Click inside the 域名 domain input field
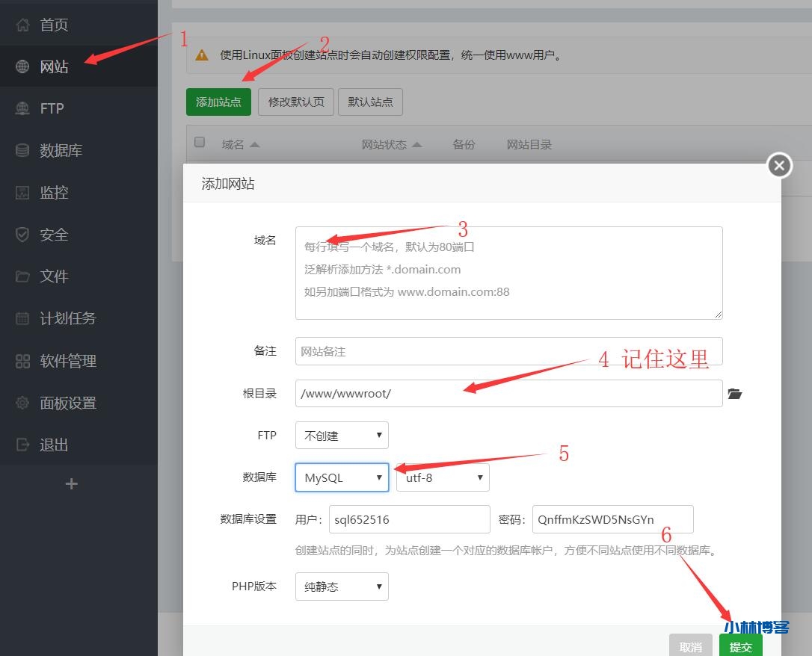This screenshot has height=656, width=812. pyautogui.click(x=508, y=271)
